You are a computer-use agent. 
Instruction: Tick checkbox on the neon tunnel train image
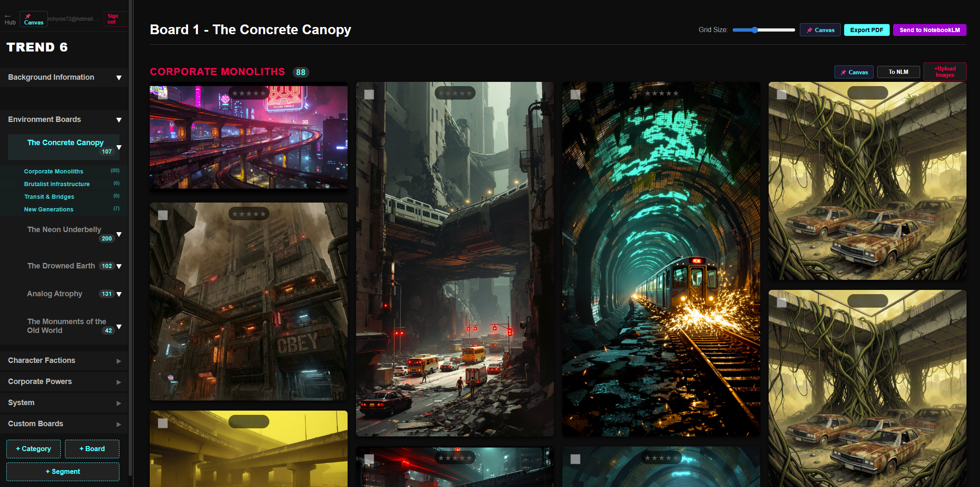tap(575, 95)
